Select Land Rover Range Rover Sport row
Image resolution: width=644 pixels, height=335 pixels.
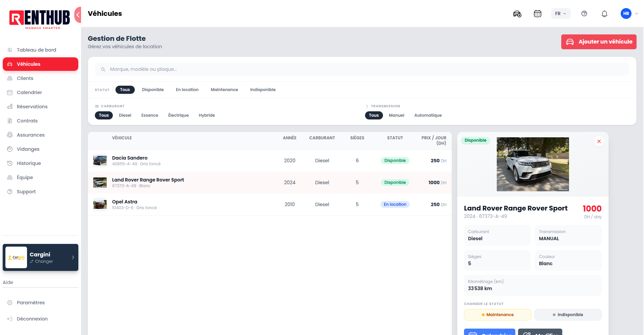point(270,183)
